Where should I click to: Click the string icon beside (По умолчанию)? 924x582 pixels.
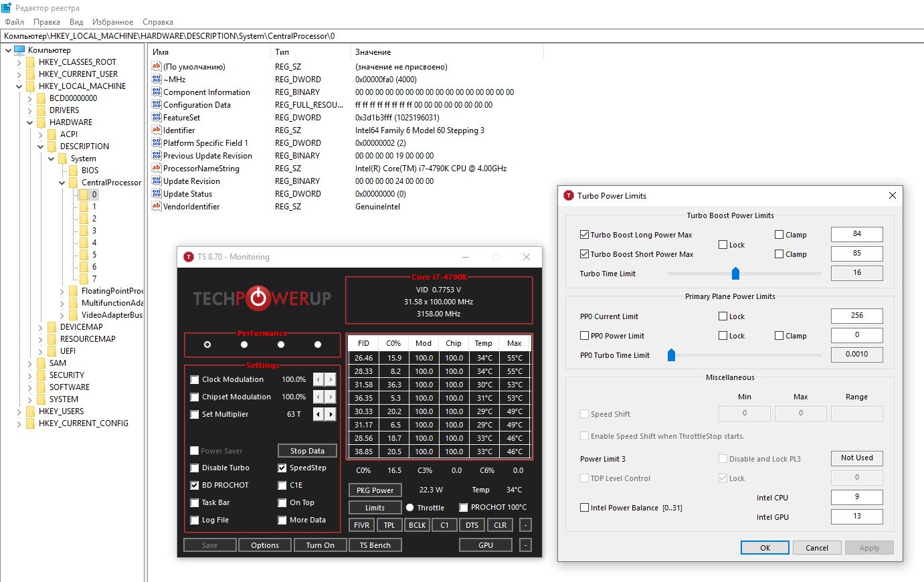click(x=157, y=66)
